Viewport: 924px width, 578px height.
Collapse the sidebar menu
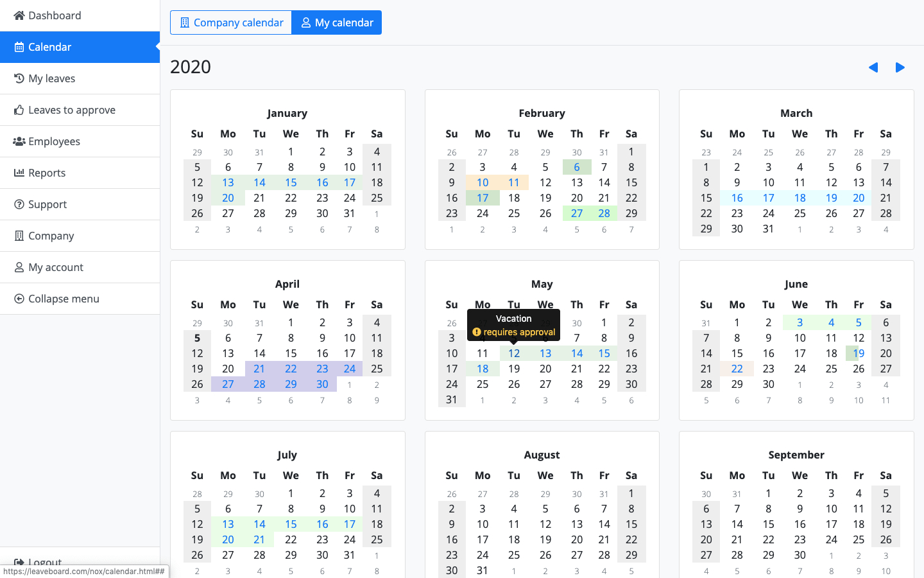(80, 299)
